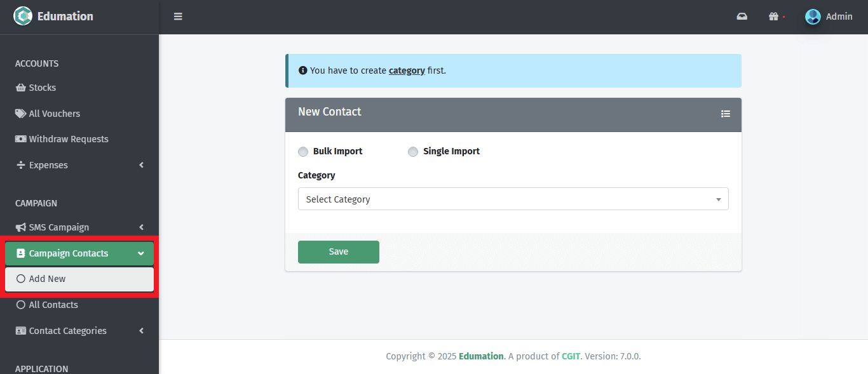This screenshot has height=374, width=868.
Task: Select the Single Import radio button
Action: (413, 152)
